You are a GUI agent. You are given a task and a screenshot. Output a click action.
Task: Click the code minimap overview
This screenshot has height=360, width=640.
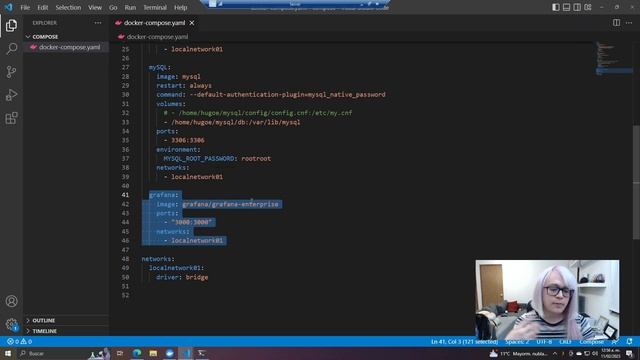point(614,58)
